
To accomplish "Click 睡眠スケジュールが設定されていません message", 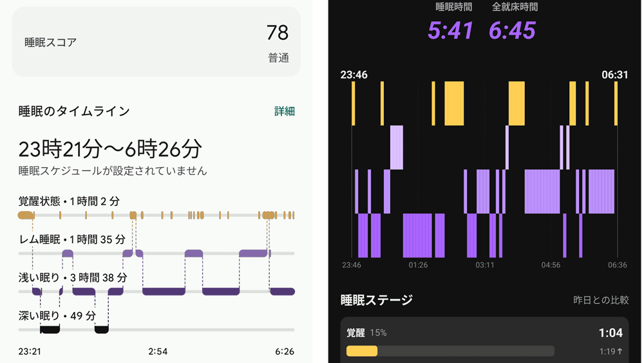I will pyautogui.click(x=113, y=171).
